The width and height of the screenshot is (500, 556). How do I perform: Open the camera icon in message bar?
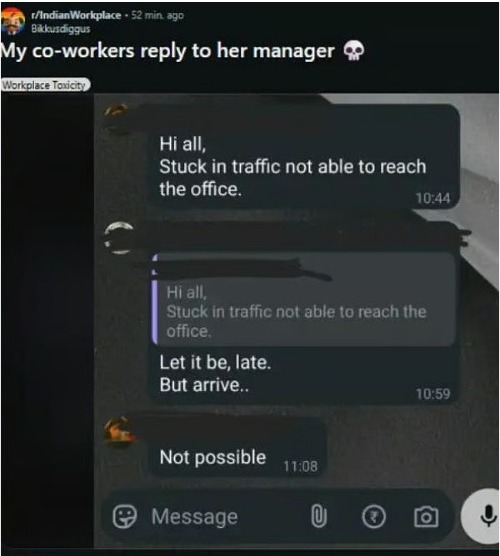click(x=426, y=517)
